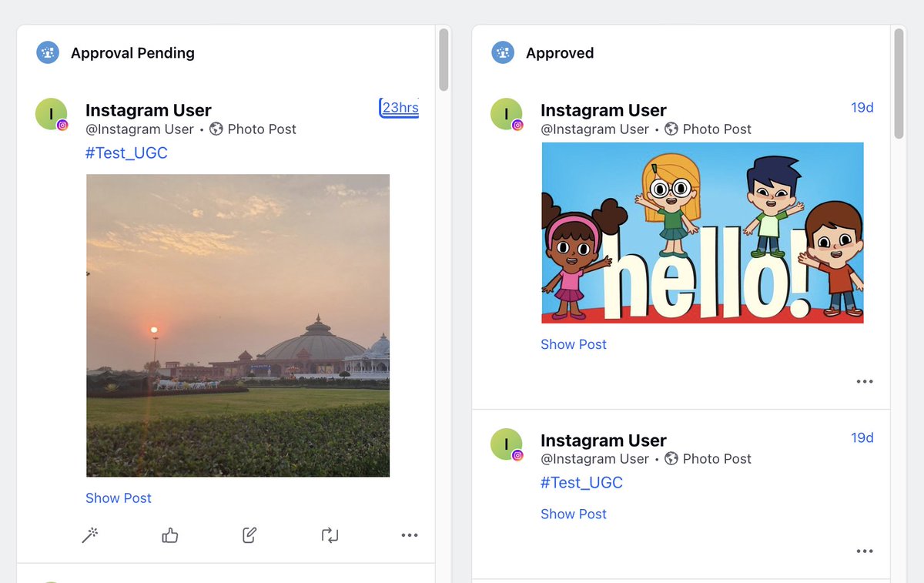Screen dimensions: 924x583
Task: Click the magic wand icon under sunset post
Action: tap(90, 535)
